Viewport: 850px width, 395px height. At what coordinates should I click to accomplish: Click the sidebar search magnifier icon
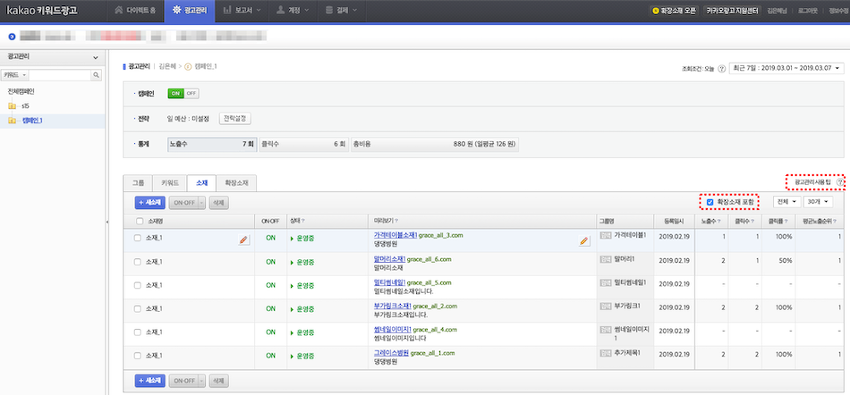tap(96, 75)
